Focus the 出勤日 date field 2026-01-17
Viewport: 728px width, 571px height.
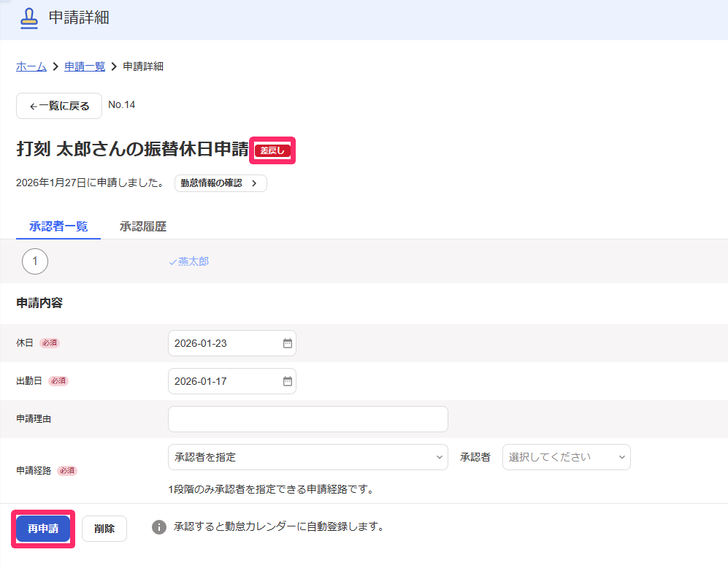(232, 381)
